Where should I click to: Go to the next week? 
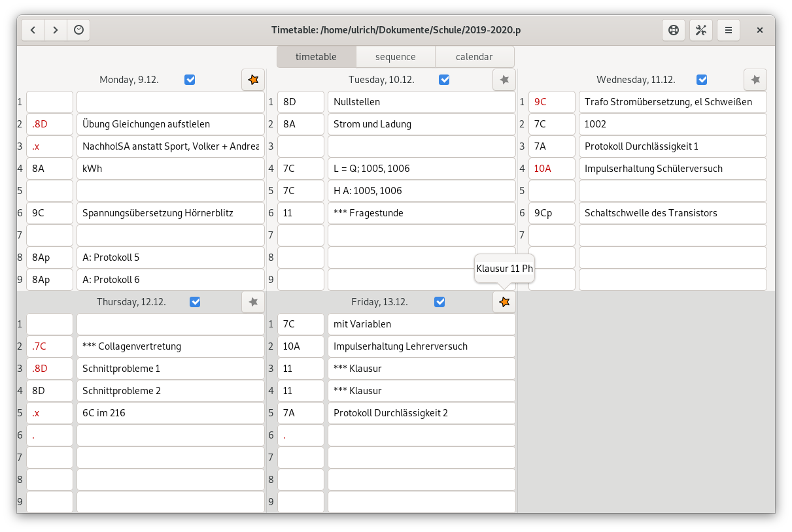click(x=56, y=30)
